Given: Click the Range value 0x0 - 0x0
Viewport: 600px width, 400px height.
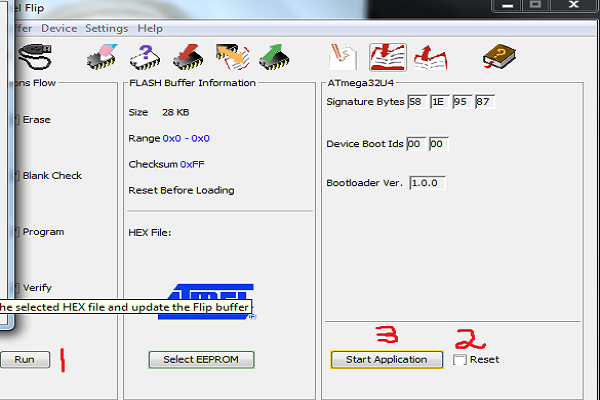Looking at the screenshot, I should tap(186, 139).
